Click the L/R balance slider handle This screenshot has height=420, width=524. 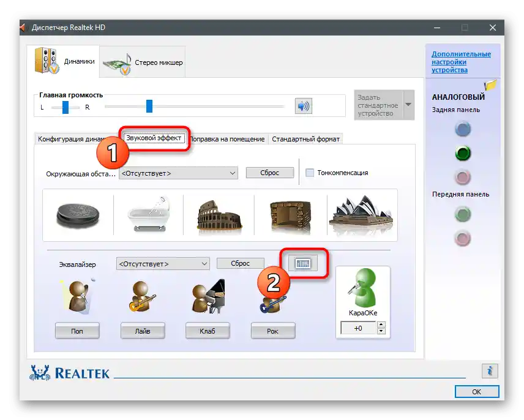pyautogui.click(x=65, y=107)
